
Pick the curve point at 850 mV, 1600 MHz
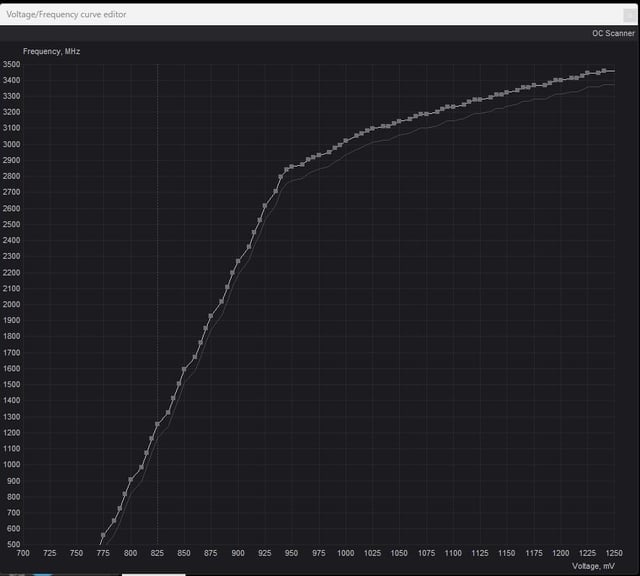(184, 369)
